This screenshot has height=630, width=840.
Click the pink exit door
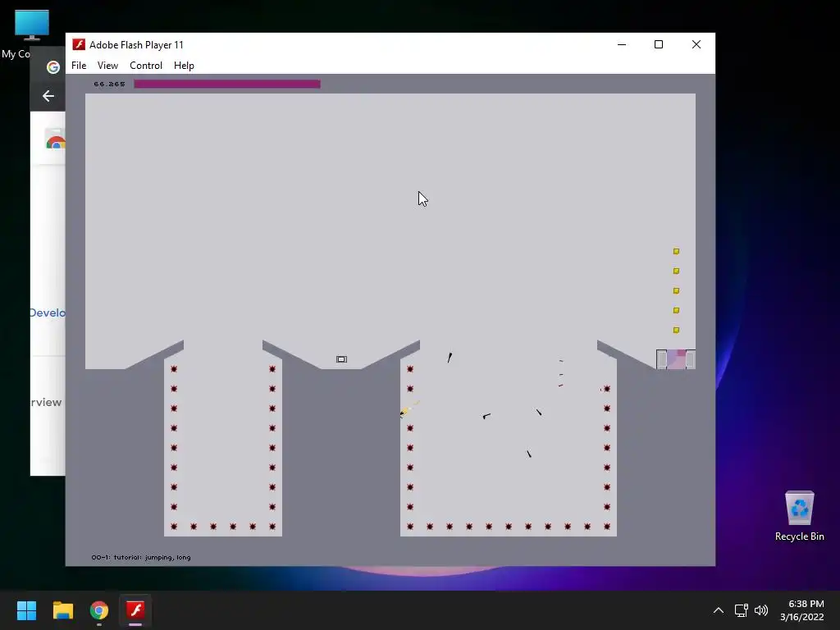pyautogui.click(x=676, y=359)
